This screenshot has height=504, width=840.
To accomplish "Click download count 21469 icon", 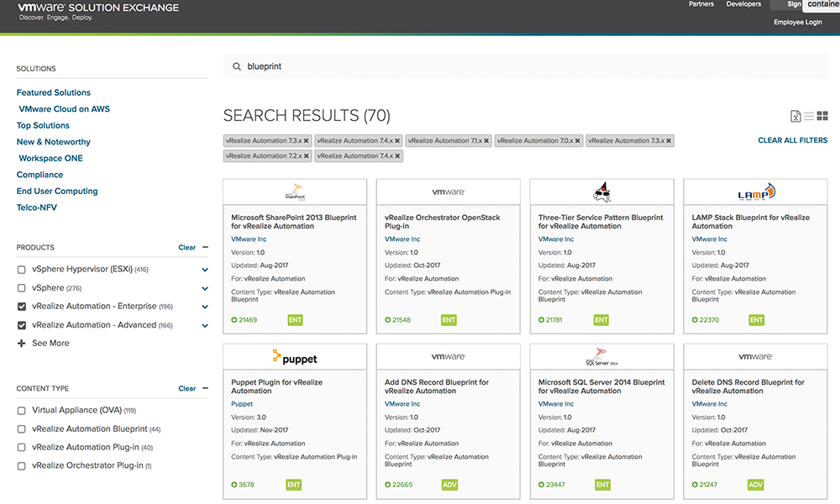I will point(234,320).
